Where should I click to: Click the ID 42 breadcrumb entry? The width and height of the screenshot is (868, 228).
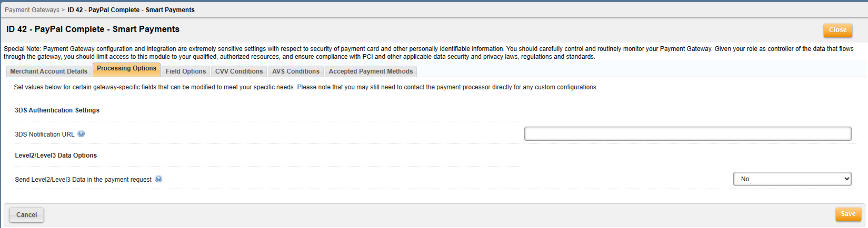131,10
